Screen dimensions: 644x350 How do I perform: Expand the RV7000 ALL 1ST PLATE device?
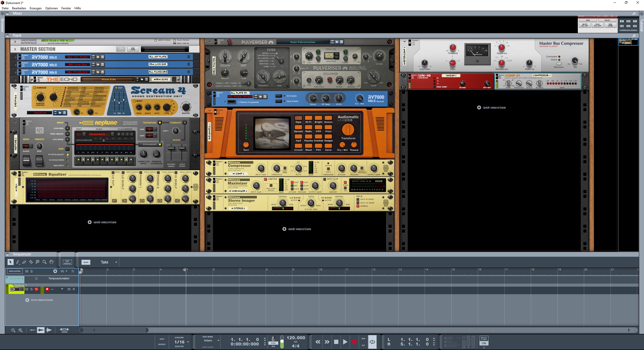pyautogui.click(x=15, y=57)
